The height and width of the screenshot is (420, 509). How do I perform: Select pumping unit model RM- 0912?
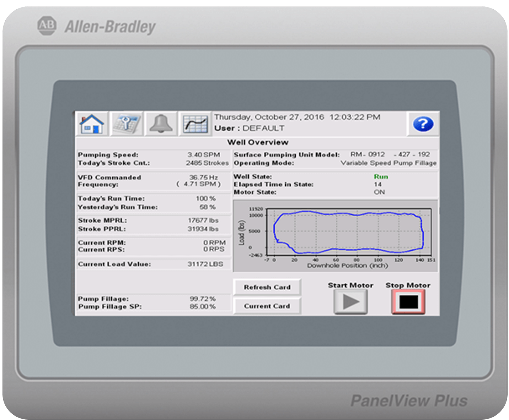pos(368,154)
